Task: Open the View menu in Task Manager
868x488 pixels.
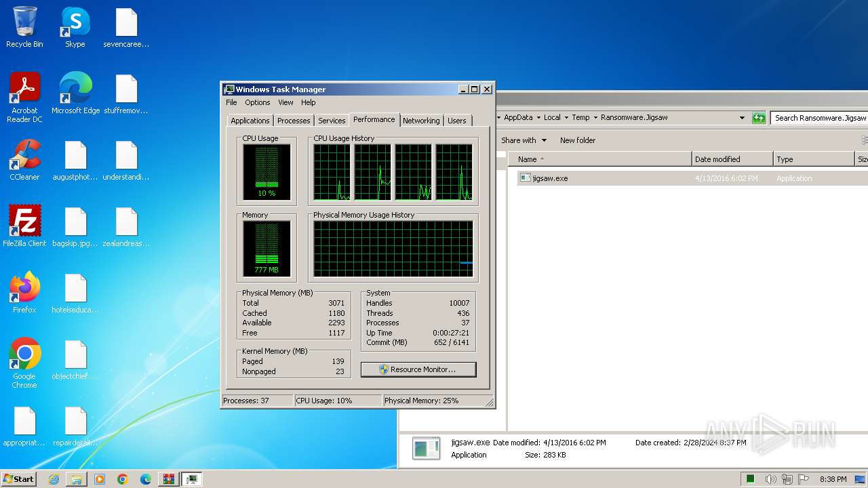Action: [285, 102]
